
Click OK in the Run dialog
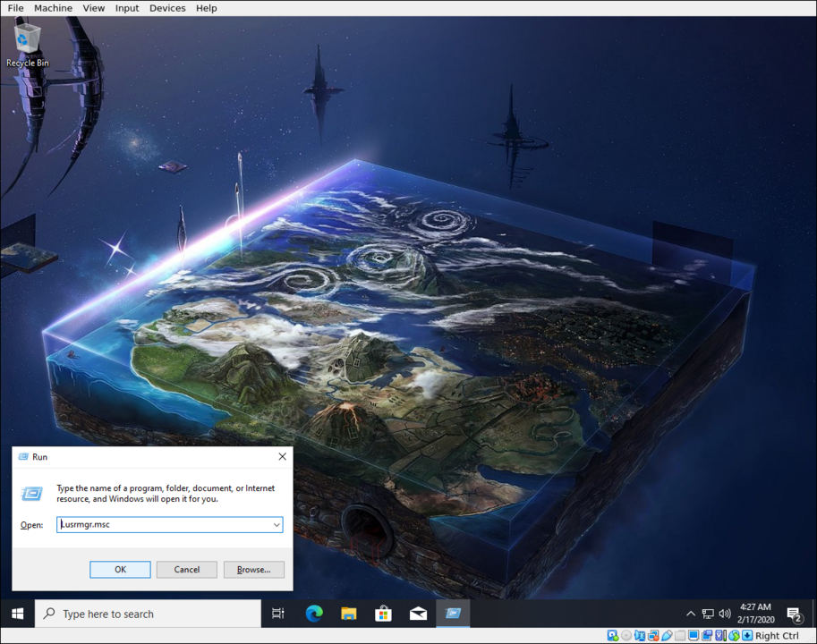point(121,570)
